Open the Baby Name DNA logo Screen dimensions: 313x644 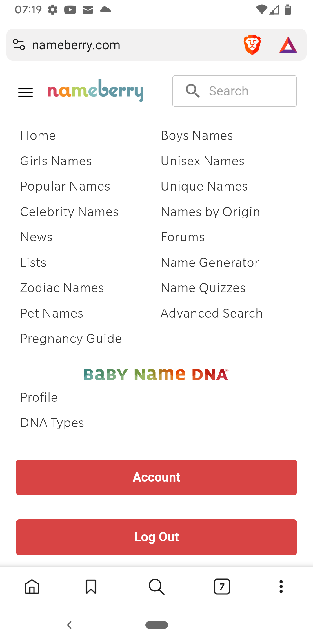tap(156, 375)
